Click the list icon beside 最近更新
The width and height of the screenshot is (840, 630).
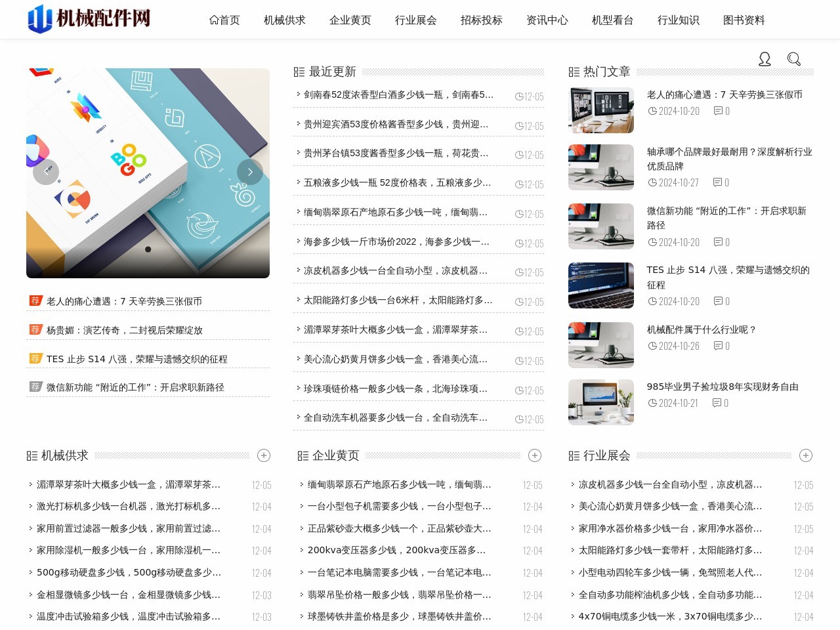click(300, 72)
